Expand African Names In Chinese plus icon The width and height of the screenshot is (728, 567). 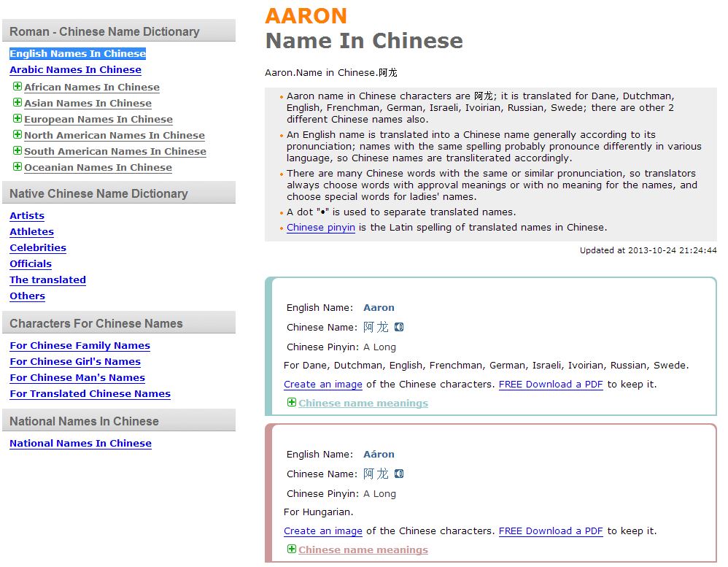click(x=17, y=87)
